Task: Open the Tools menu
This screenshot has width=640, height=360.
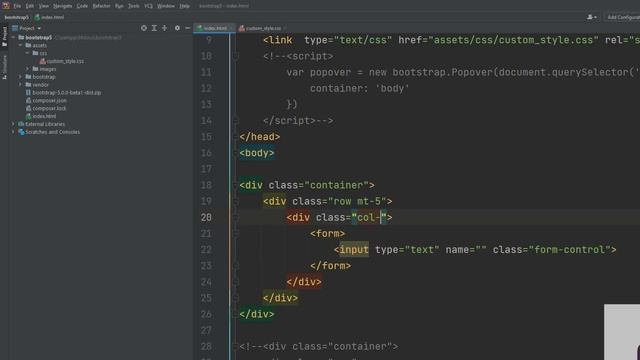Action: pos(133,6)
